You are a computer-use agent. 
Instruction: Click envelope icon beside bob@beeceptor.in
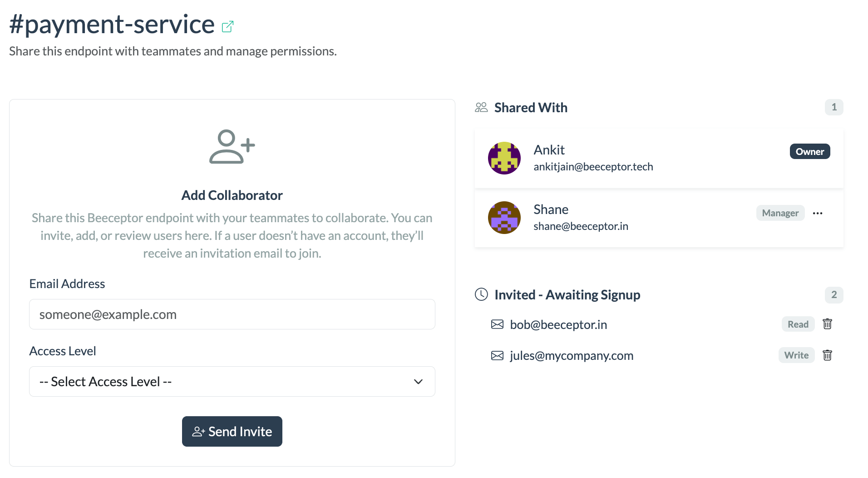click(x=497, y=324)
